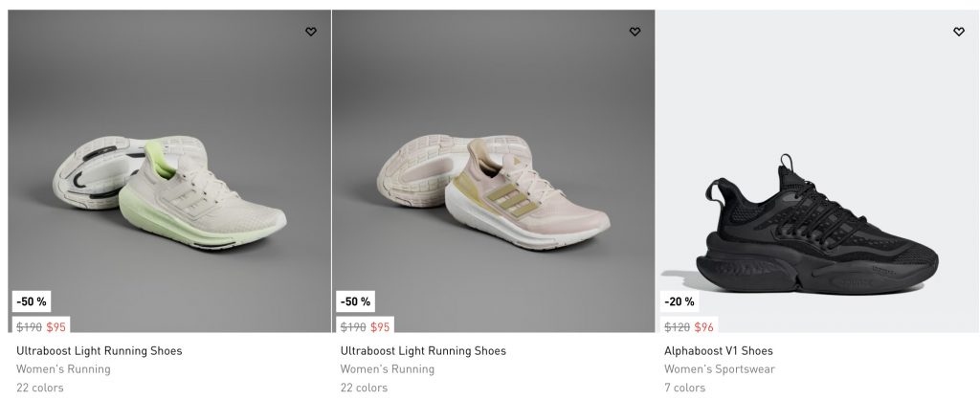Click the heart icon on Alphaboost V1

pos(959,32)
